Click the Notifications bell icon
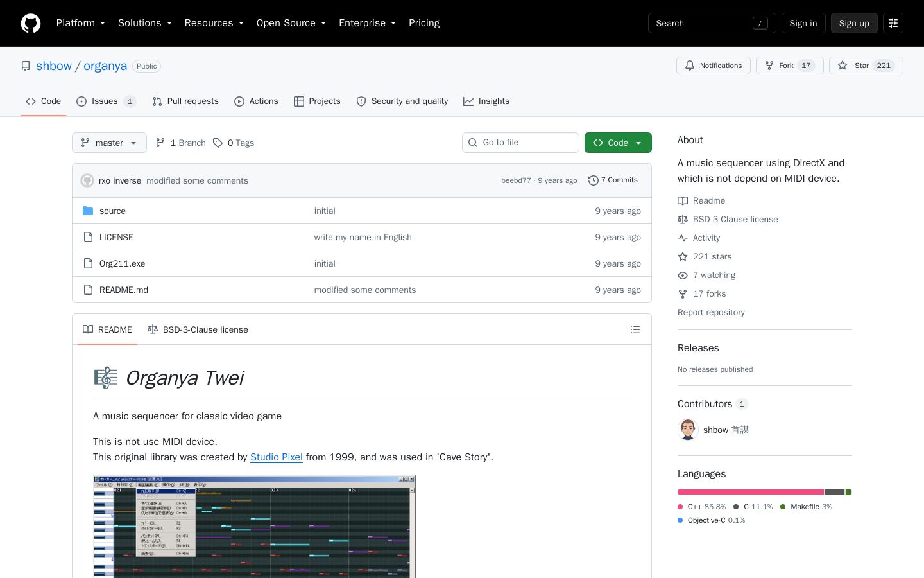 (690, 66)
